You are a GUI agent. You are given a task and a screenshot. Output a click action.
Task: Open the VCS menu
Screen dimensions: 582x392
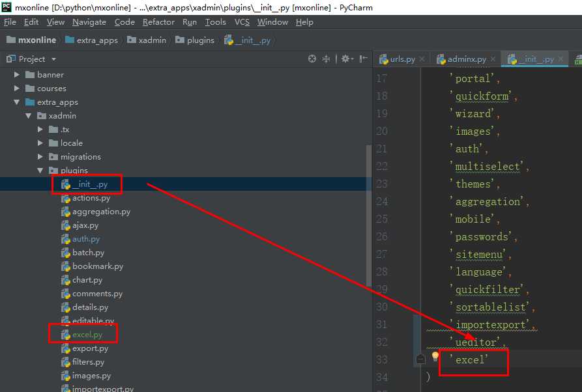coord(242,22)
